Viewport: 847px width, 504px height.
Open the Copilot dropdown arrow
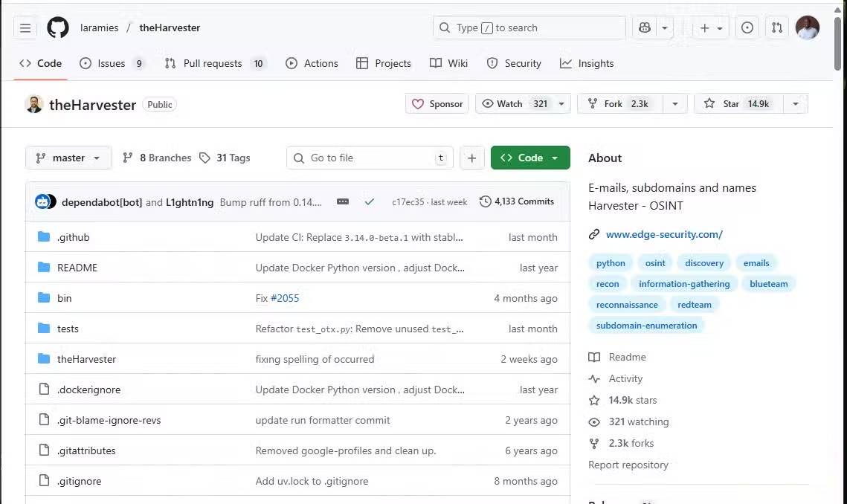tap(665, 28)
